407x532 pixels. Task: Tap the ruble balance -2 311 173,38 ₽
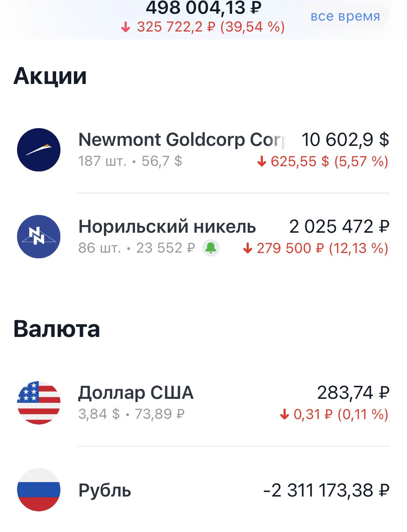326,490
